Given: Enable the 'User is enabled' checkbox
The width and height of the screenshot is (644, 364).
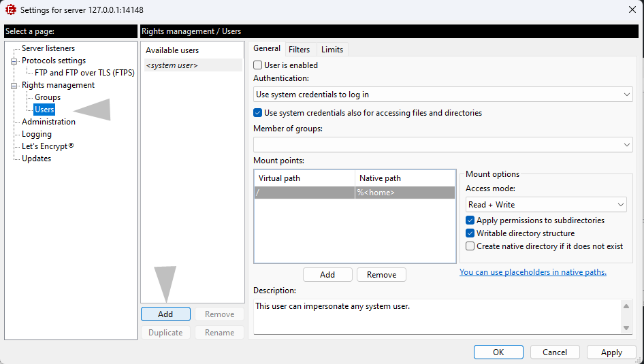Looking at the screenshot, I should pos(258,65).
